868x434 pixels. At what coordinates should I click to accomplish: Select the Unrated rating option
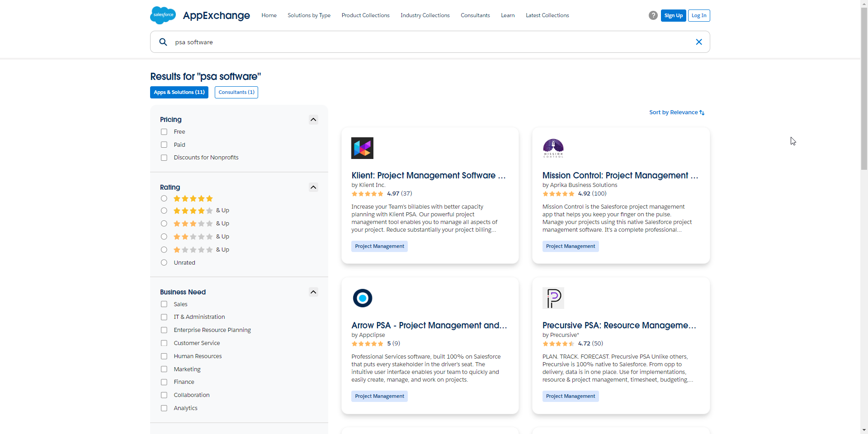pyautogui.click(x=164, y=263)
